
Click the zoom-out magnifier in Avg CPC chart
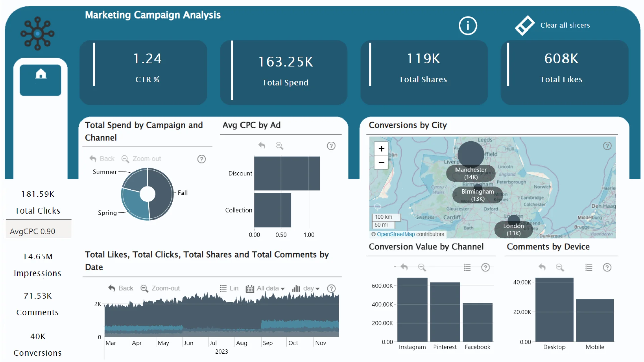[279, 146]
